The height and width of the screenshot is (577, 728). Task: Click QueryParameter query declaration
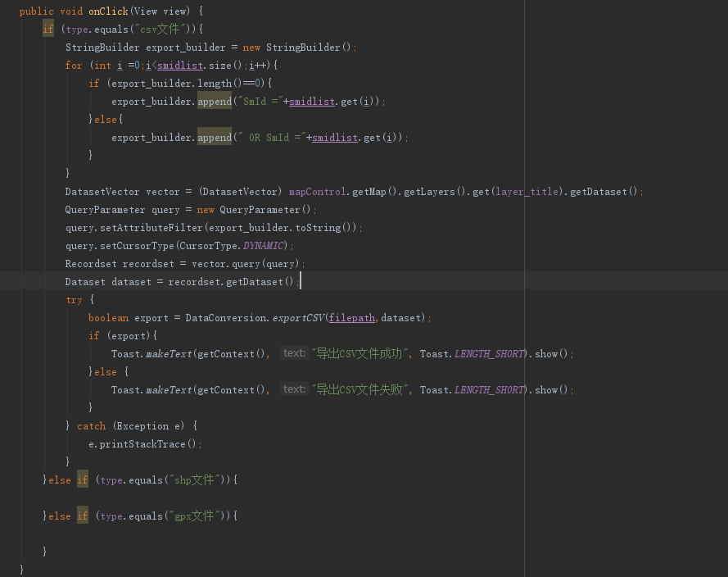[x=122, y=210]
